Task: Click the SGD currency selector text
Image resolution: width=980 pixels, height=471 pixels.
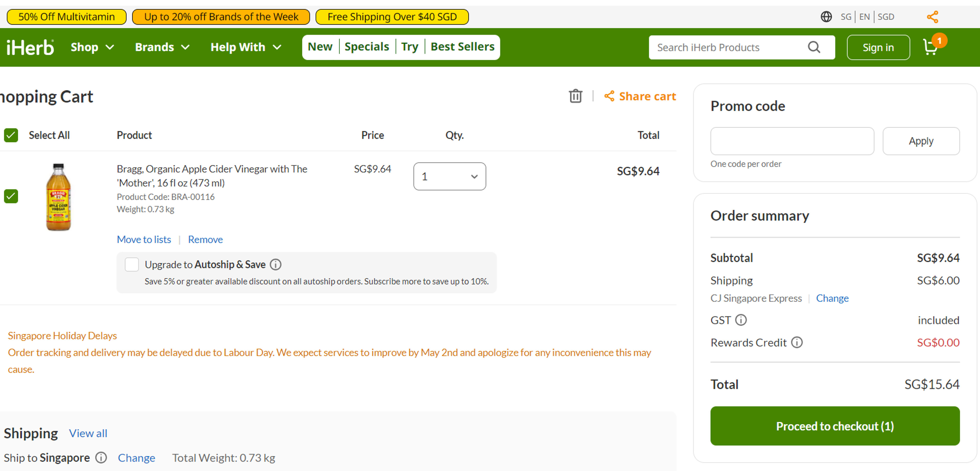Action: (x=886, y=17)
